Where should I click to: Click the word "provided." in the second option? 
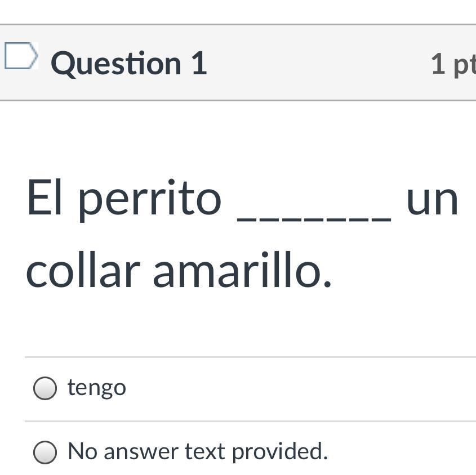279,451
